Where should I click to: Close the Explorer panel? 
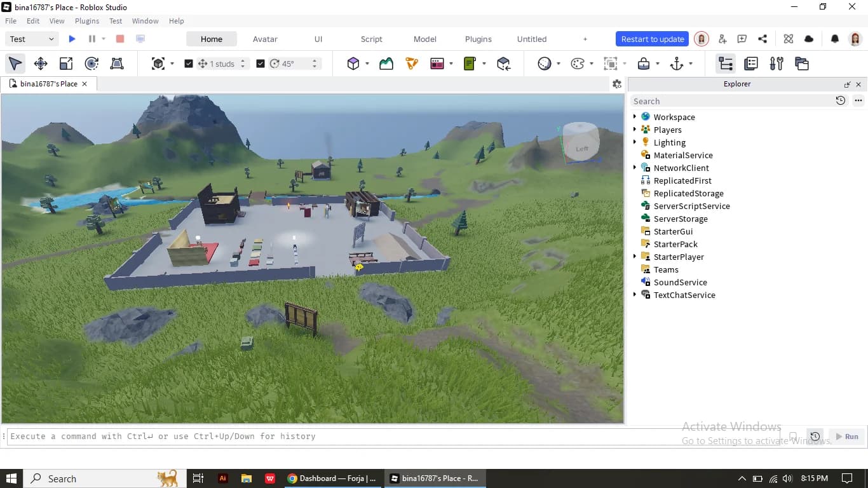pos(858,84)
